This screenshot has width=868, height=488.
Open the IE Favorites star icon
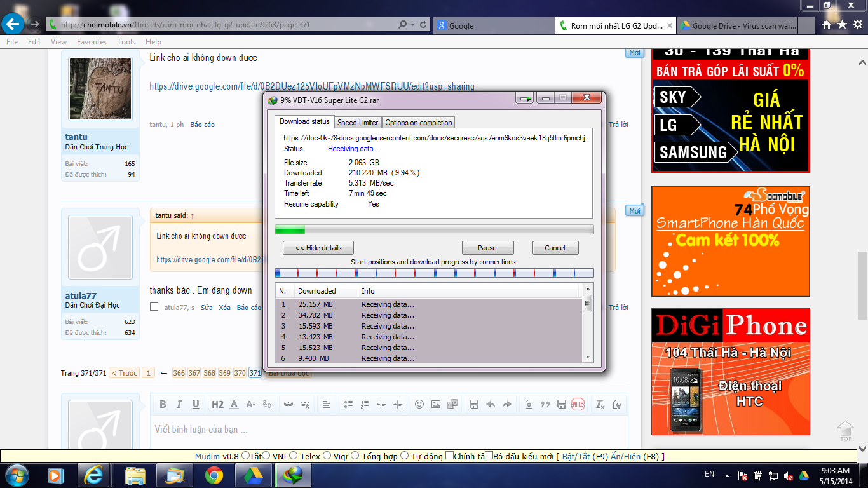click(x=842, y=25)
